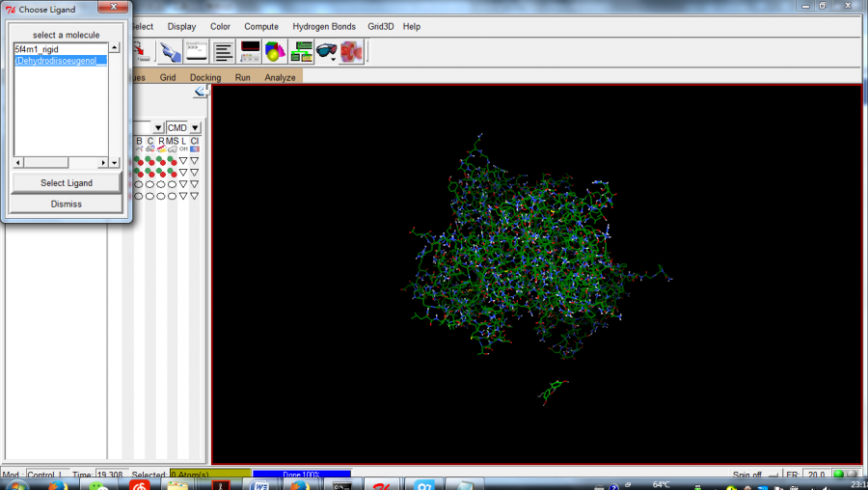Open the Display menu
The height and width of the screenshot is (490, 868).
tap(181, 27)
